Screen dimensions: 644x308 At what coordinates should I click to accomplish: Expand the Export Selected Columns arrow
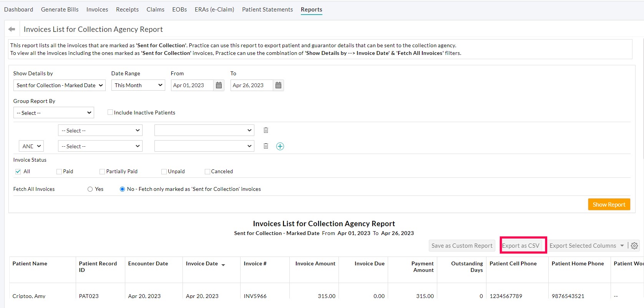(622, 245)
